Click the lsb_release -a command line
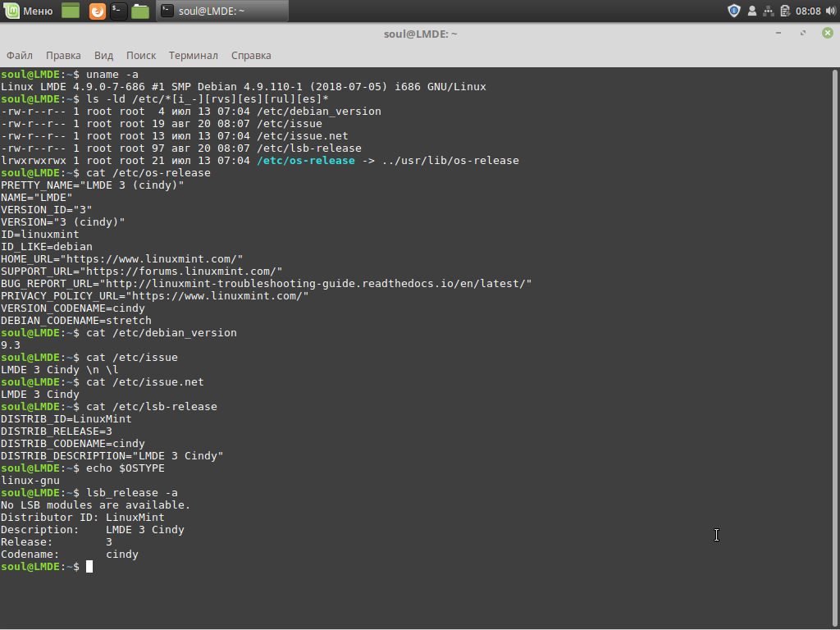The image size is (840, 630). [89, 493]
